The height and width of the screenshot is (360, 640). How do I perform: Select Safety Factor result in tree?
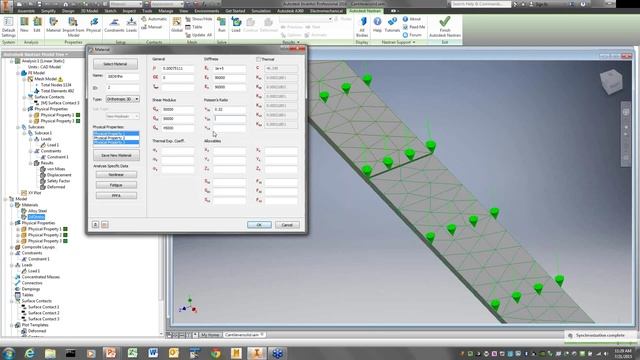click(x=58, y=181)
